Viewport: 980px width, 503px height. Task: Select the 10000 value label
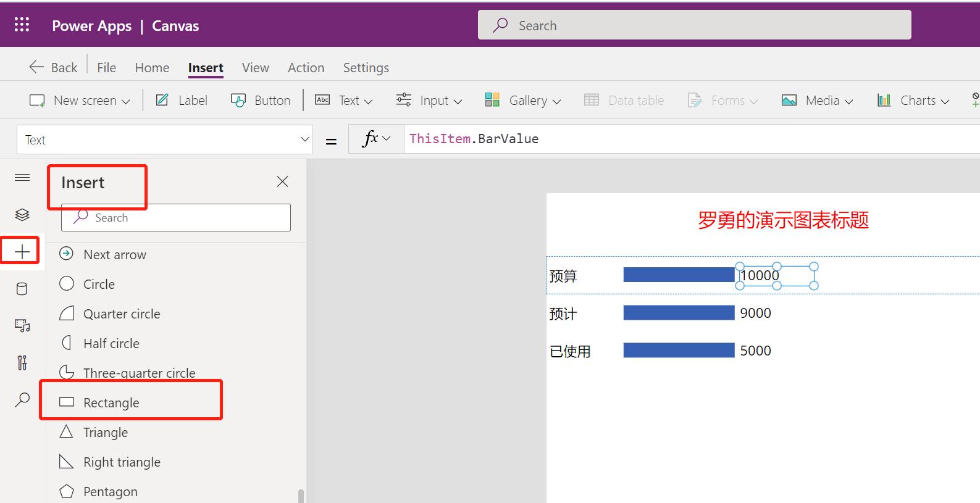(x=776, y=275)
